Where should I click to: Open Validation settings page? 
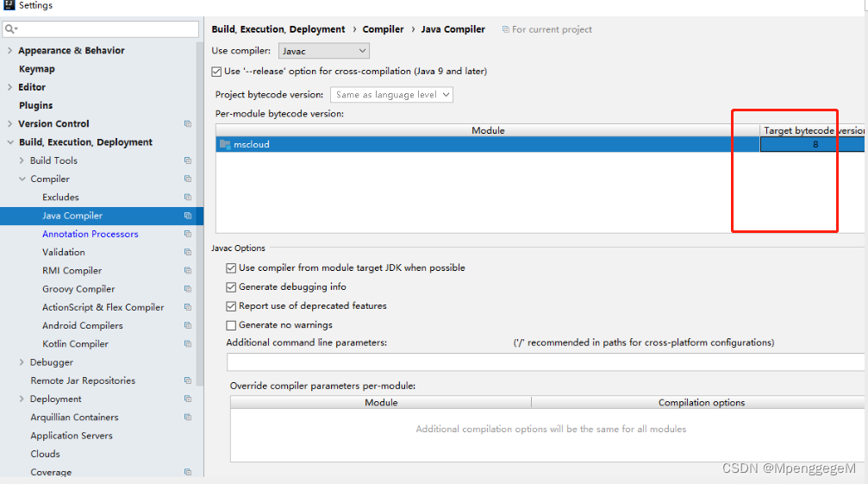pyautogui.click(x=64, y=252)
